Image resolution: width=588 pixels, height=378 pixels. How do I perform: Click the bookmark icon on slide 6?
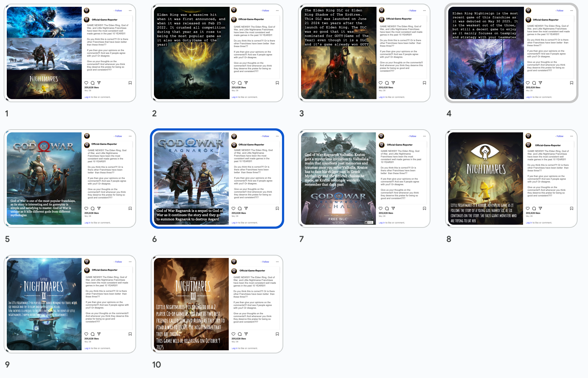point(277,208)
